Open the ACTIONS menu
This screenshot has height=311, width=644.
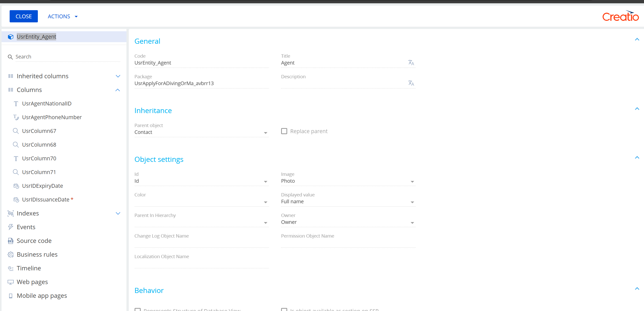point(62,16)
